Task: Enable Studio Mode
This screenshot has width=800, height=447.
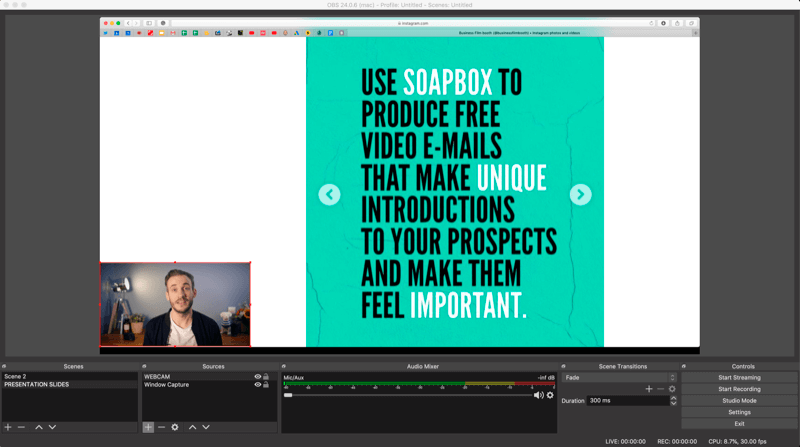Action: pos(739,401)
